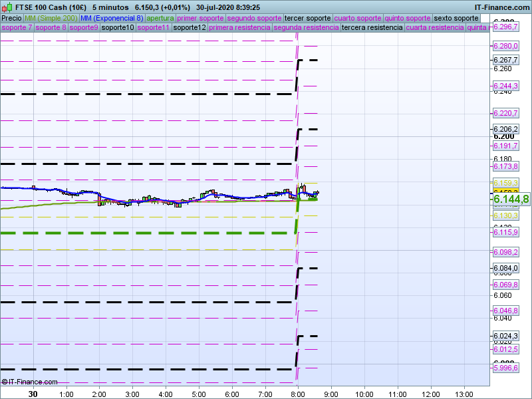Select the primera resistencia label
532x399 pixels.
239,28
